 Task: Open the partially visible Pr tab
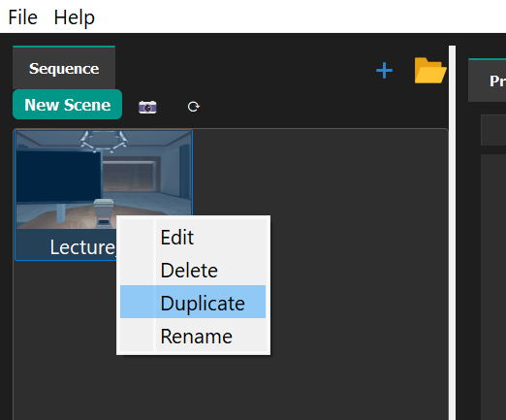click(488, 81)
